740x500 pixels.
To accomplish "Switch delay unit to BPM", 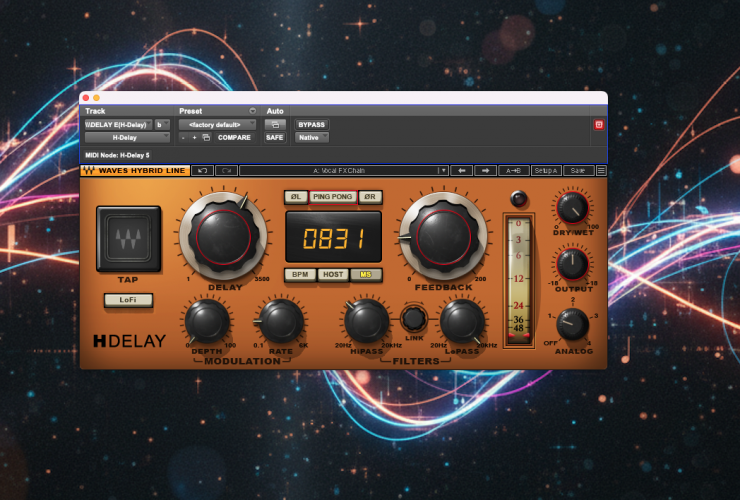I will (x=300, y=275).
